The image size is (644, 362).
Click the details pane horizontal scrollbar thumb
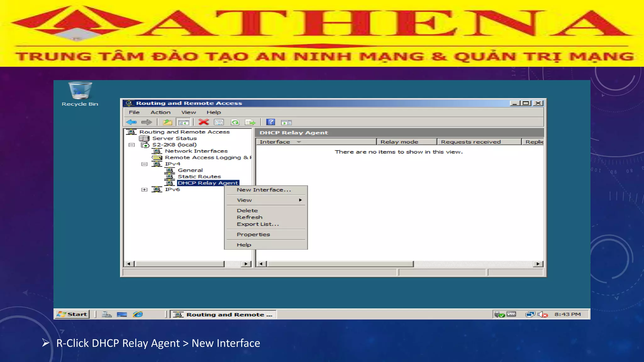[340, 264]
